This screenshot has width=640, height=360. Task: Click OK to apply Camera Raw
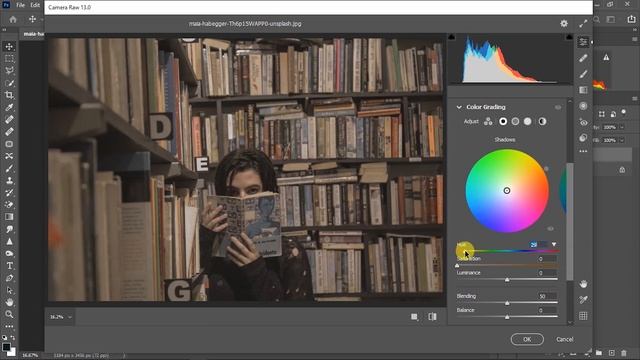tap(527, 339)
